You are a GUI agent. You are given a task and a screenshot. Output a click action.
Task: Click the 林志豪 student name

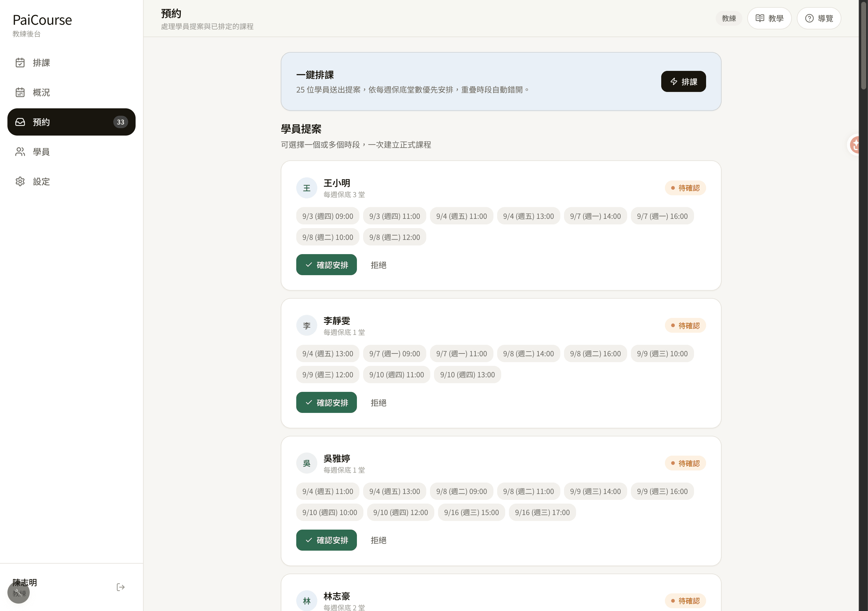337,596
